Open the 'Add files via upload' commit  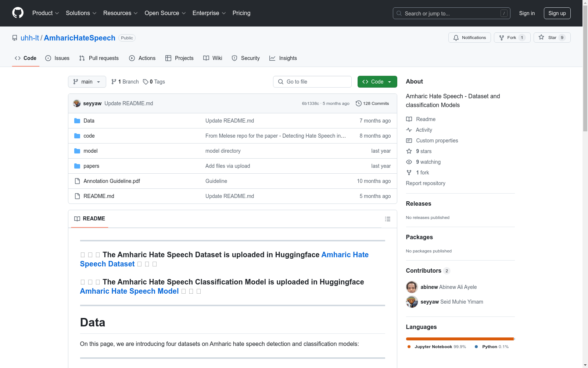228,166
